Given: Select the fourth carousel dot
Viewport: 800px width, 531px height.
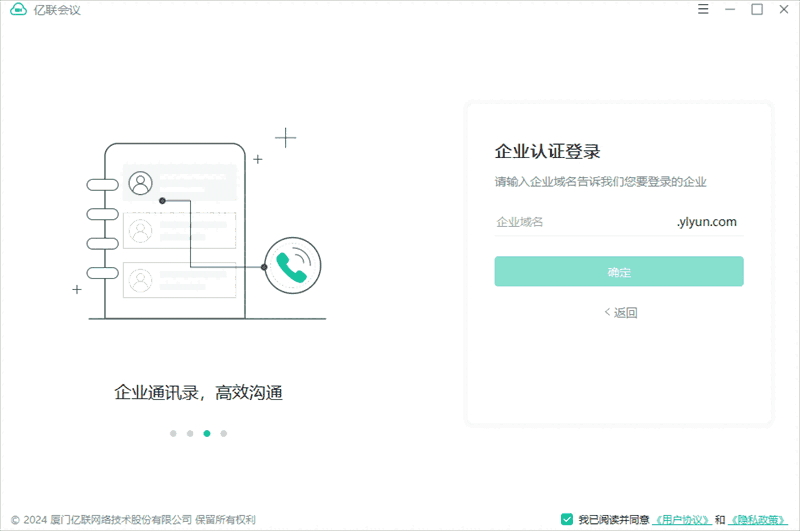Looking at the screenshot, I should tap(223, 434).
